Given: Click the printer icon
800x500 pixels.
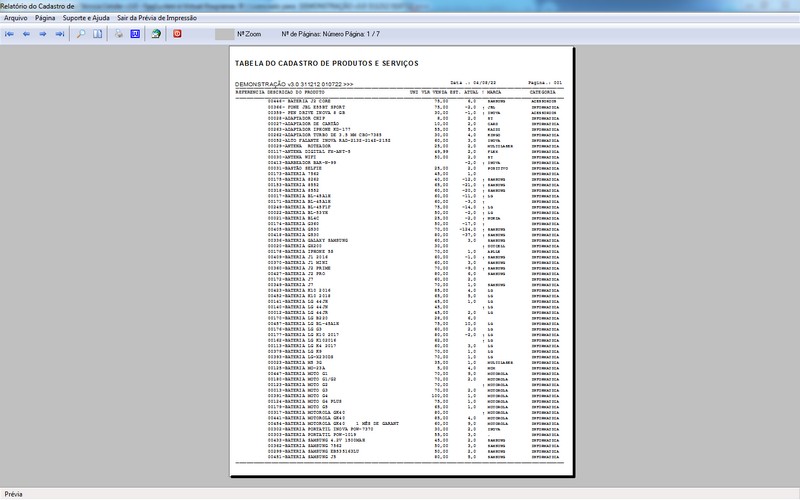Looking at the screenshot, I should [x=118, y=34].
